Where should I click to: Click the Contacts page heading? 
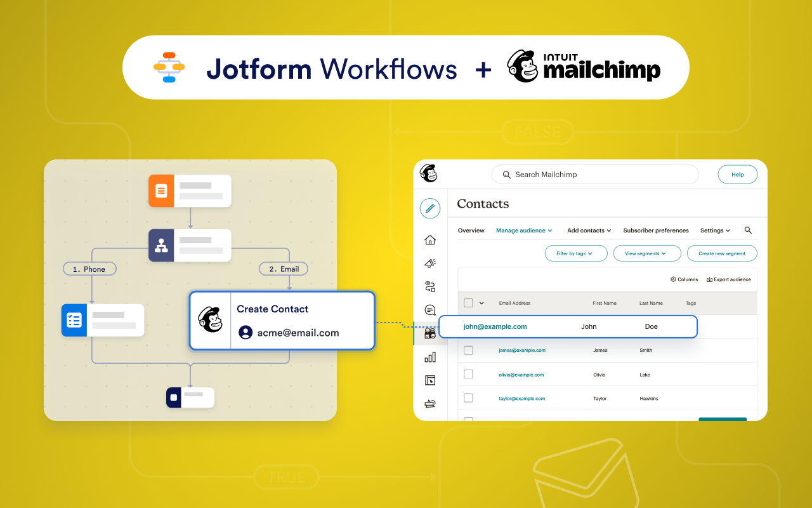[x=483, y=204]
